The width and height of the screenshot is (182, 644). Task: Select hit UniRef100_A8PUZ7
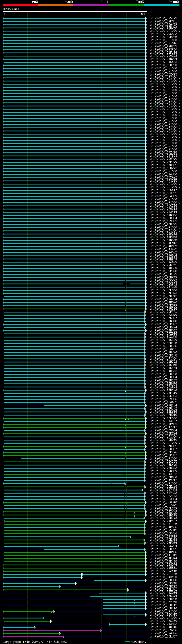[163, 324]
